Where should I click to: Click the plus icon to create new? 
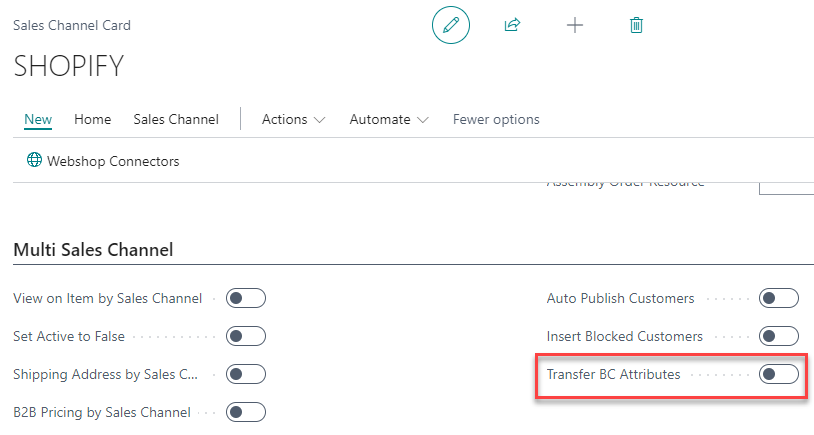(x=575, y=25)
